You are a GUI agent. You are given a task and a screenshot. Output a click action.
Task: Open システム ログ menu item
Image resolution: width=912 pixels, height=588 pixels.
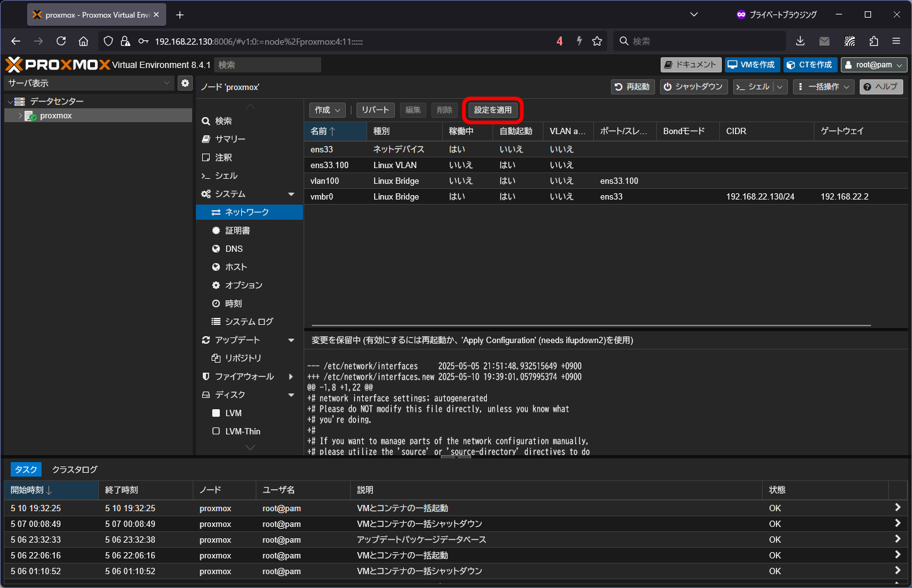[x=249, y=322]
